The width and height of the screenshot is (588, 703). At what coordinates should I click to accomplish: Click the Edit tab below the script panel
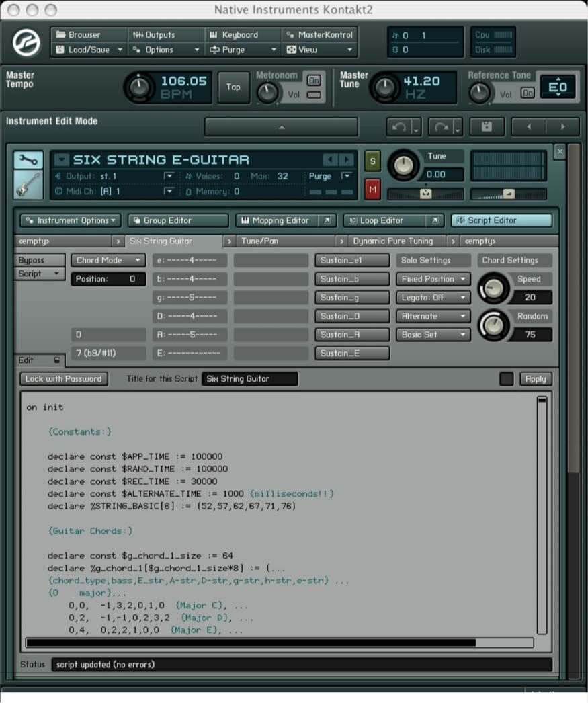tap(40, 360)
